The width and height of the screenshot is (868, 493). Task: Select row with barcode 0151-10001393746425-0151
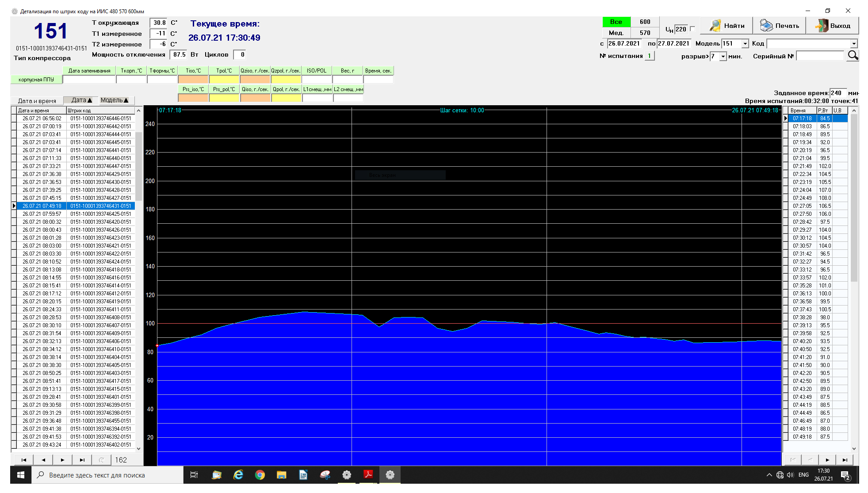100,214
